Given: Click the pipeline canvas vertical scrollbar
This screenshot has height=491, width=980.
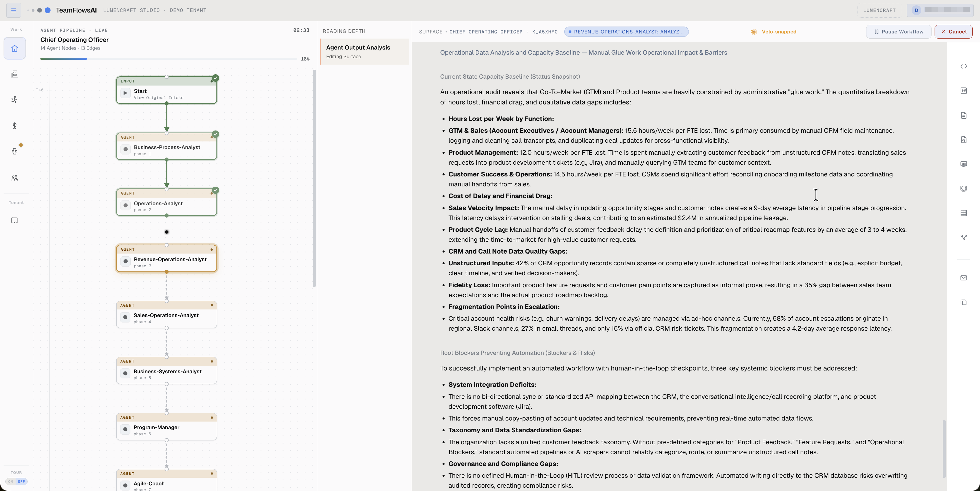Looking at the screenshot, I should [314, 178].
